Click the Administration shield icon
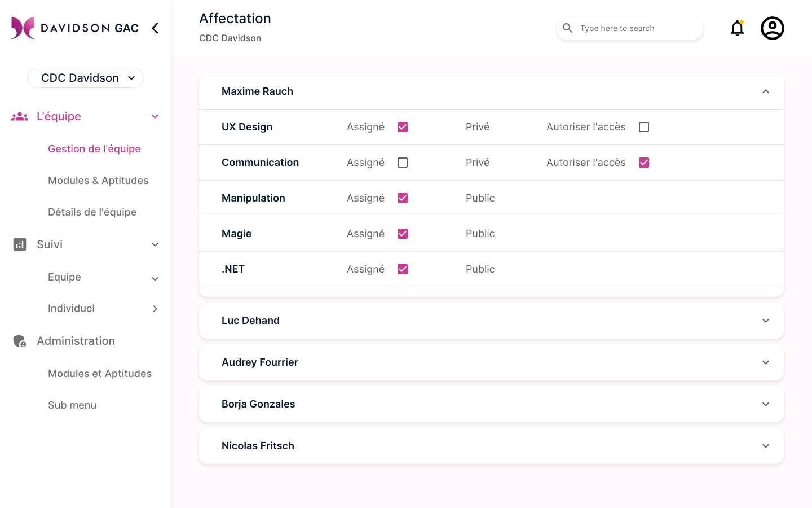This screenshot has width=812, height=508. (x=20, y=341)
